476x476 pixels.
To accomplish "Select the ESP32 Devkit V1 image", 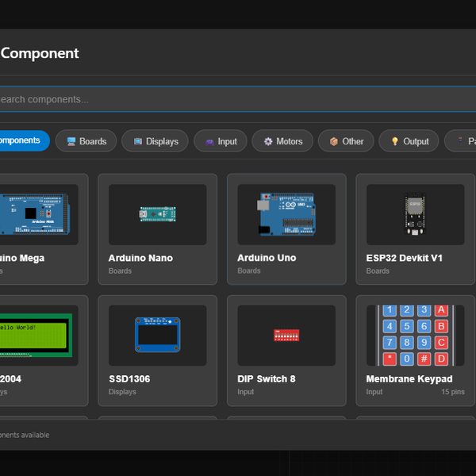I will pos(415,214).
